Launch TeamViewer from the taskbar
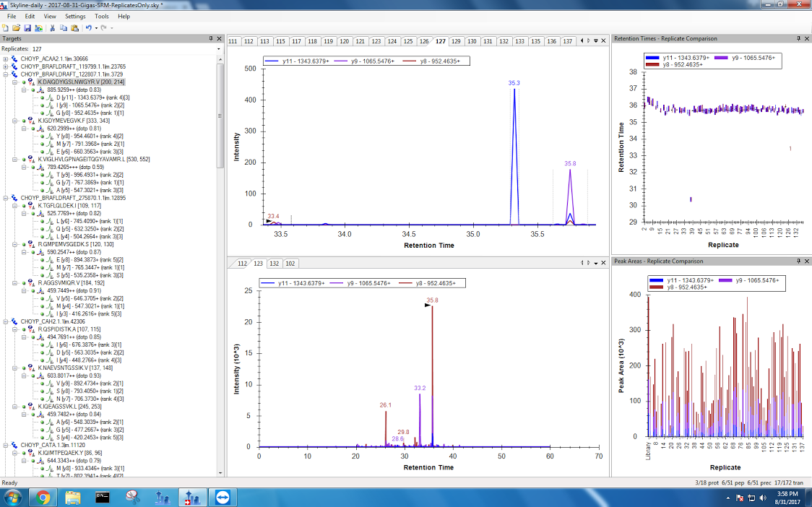The height and width of the screenshot is (507, 812). point(219,497)
